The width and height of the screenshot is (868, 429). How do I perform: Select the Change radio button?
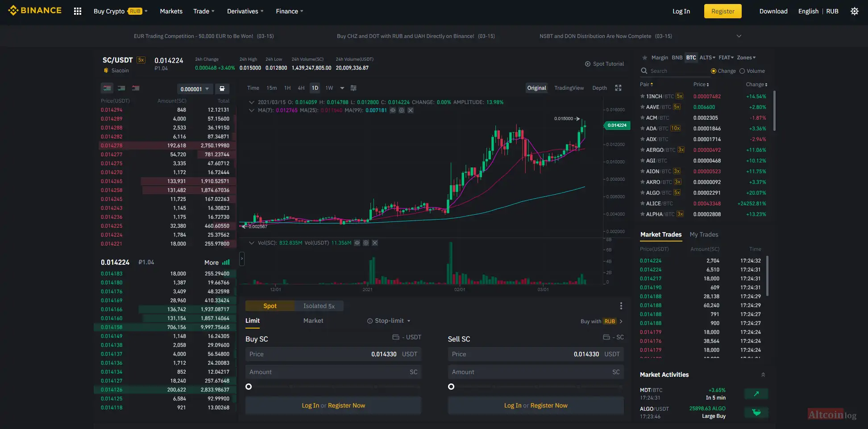pyautogui.click(x=714, y=71)
